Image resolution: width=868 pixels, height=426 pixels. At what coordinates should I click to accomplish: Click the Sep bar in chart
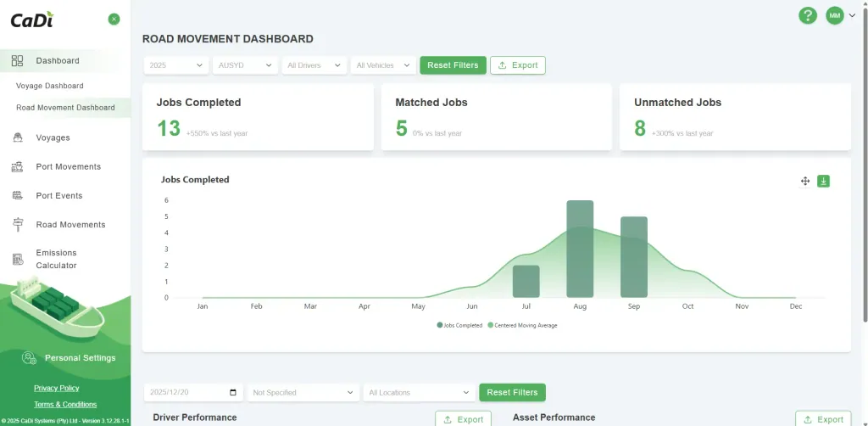(634, 257)
